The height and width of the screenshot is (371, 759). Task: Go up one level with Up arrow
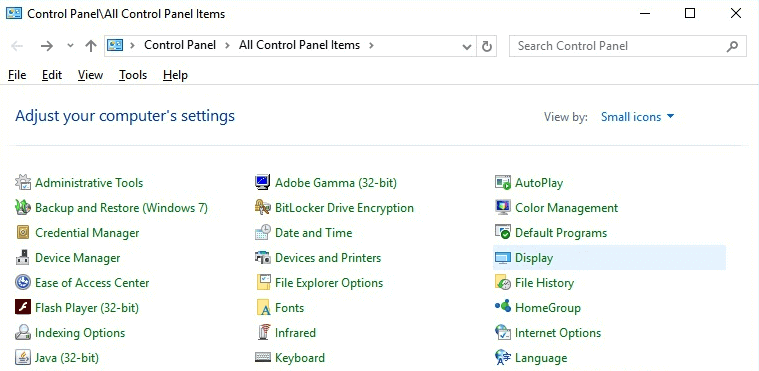click(x=91, y=46)
